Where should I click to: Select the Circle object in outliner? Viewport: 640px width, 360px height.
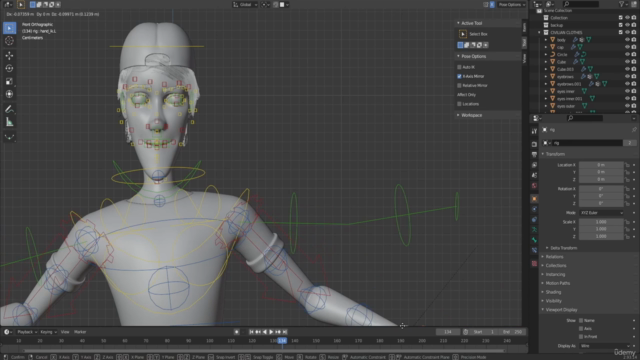pos(562,54)
